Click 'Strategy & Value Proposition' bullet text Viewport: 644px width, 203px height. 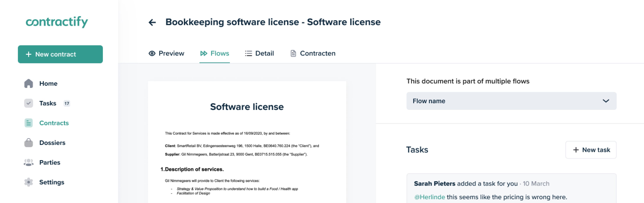click(x=237, y=189)
